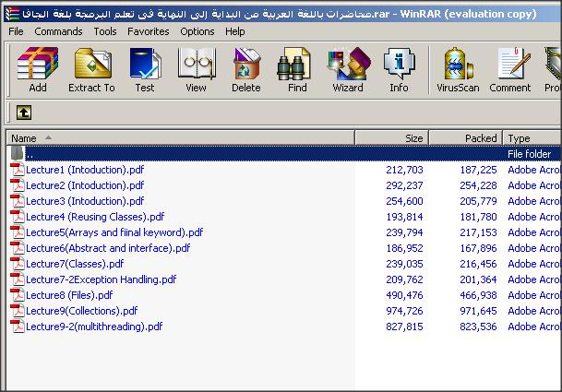
Task: Open the File menu
Action: (16, 31)
